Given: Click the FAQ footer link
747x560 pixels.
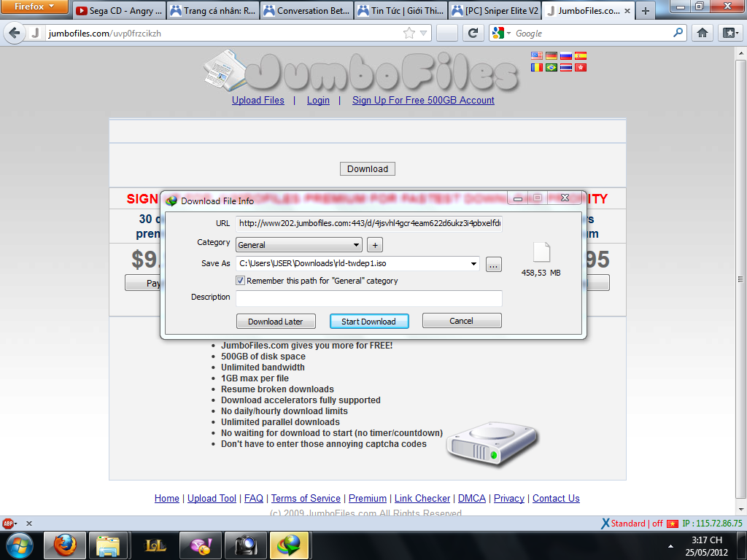Looking at the screenshot, I should 253,499.
